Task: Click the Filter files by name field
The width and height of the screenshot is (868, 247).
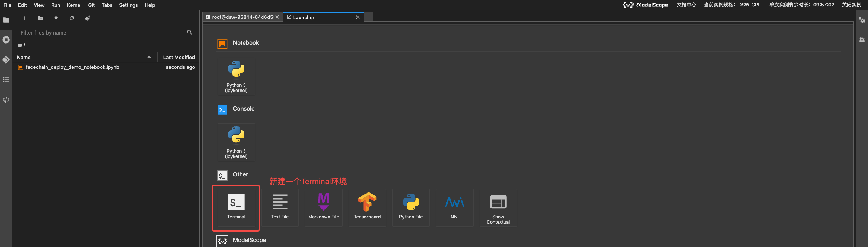Action: (102, 33)
